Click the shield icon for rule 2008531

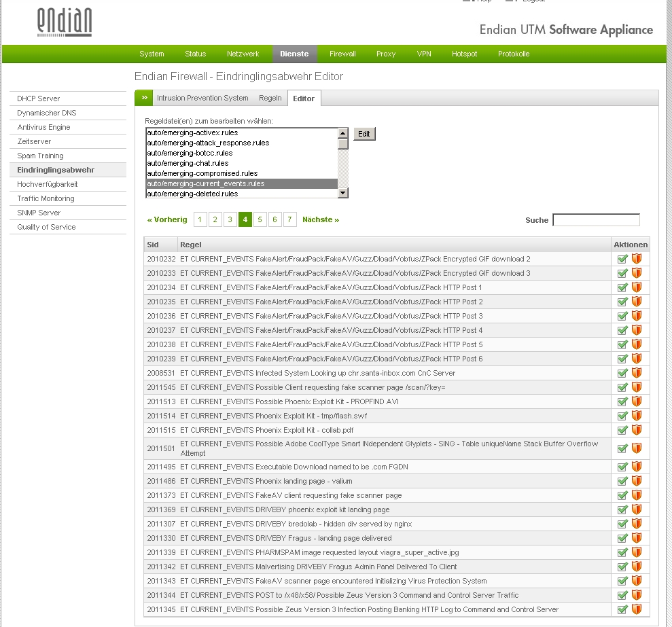click(637, 373)
